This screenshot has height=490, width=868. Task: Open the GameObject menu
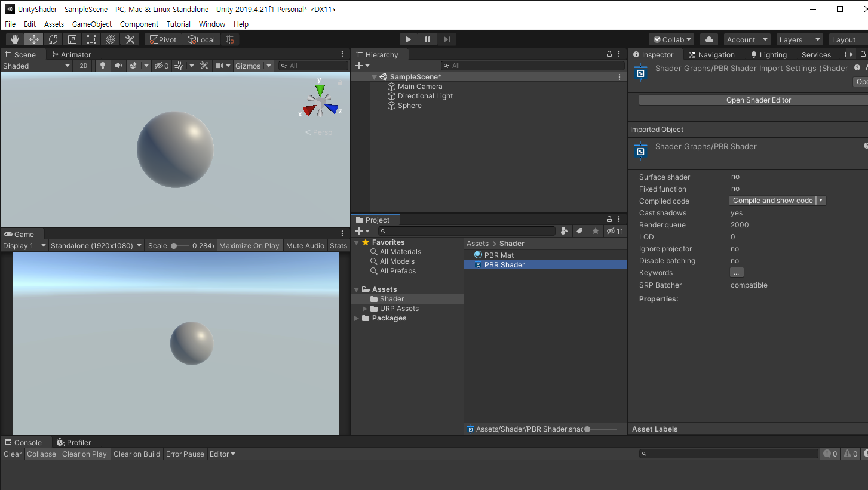pyautogui.click(x=92, y=24)
